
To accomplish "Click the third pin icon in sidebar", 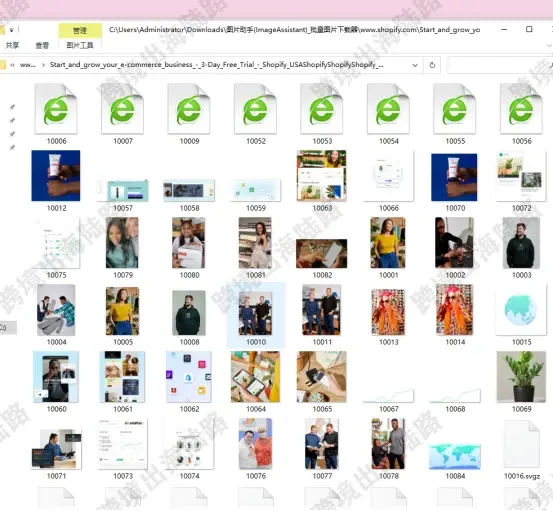I will click(x=12, y=134).
